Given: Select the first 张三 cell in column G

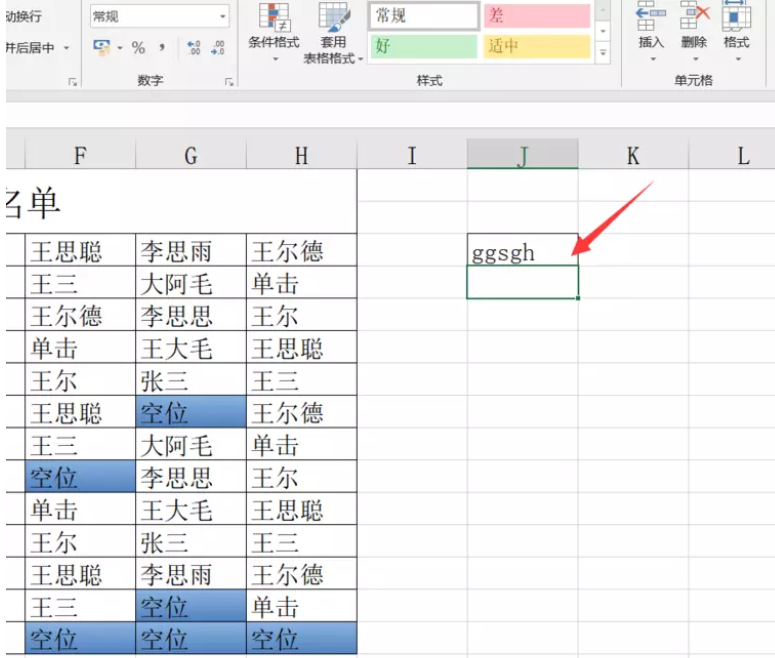Looking at the screenshot, I should click(x=191, y=380).
